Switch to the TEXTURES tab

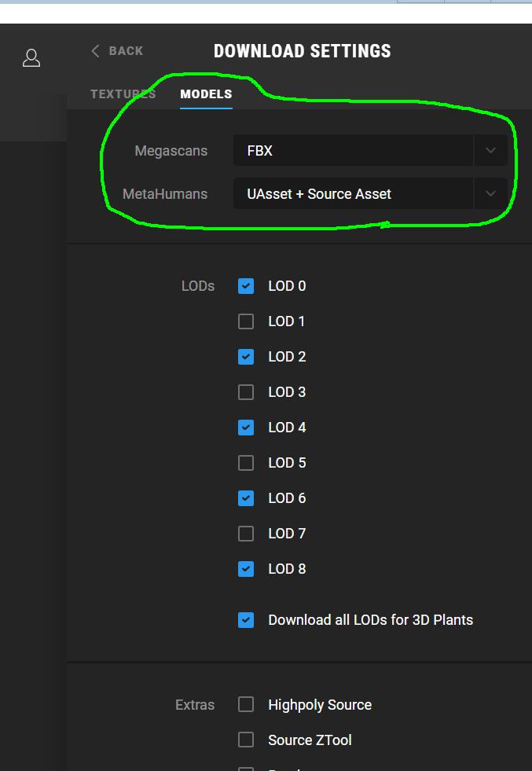coord(123,94)
